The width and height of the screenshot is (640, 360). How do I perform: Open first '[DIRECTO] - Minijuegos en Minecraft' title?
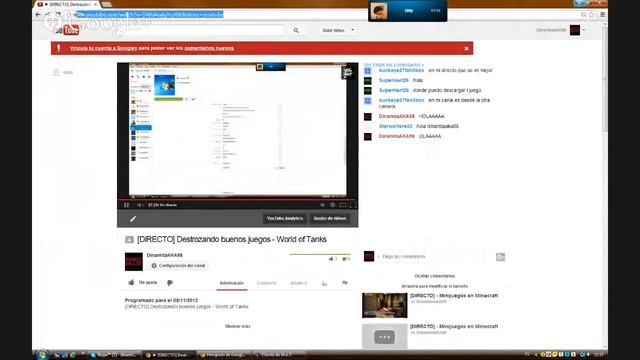454,296
